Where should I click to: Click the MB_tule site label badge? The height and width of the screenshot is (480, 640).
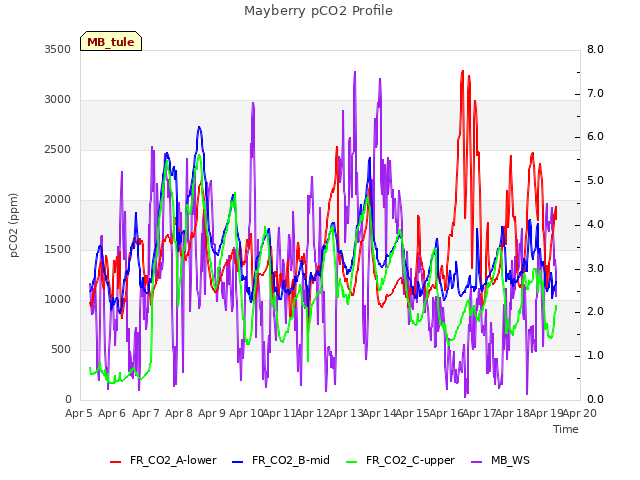(111, 41)
